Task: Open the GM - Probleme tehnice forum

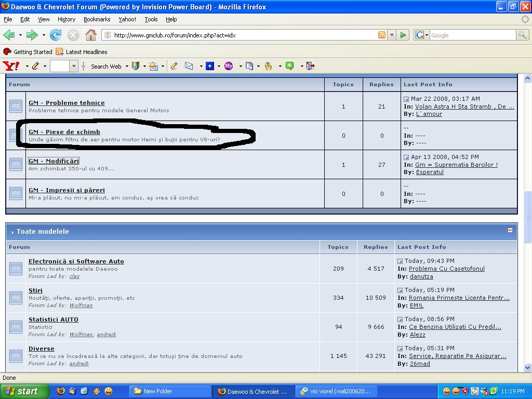Action: pyautogui.click(x=66, y=103)
